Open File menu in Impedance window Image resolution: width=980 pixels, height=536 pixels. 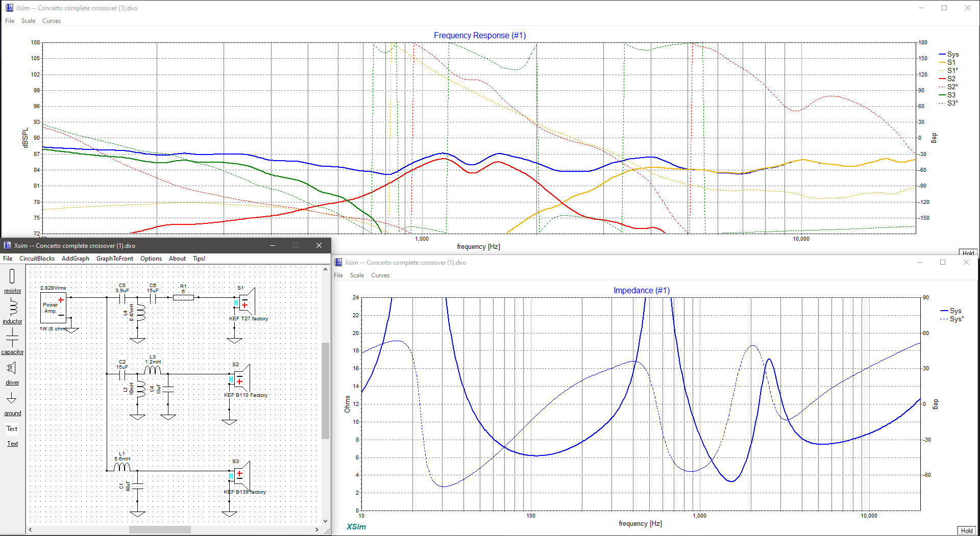coord(338,275)
